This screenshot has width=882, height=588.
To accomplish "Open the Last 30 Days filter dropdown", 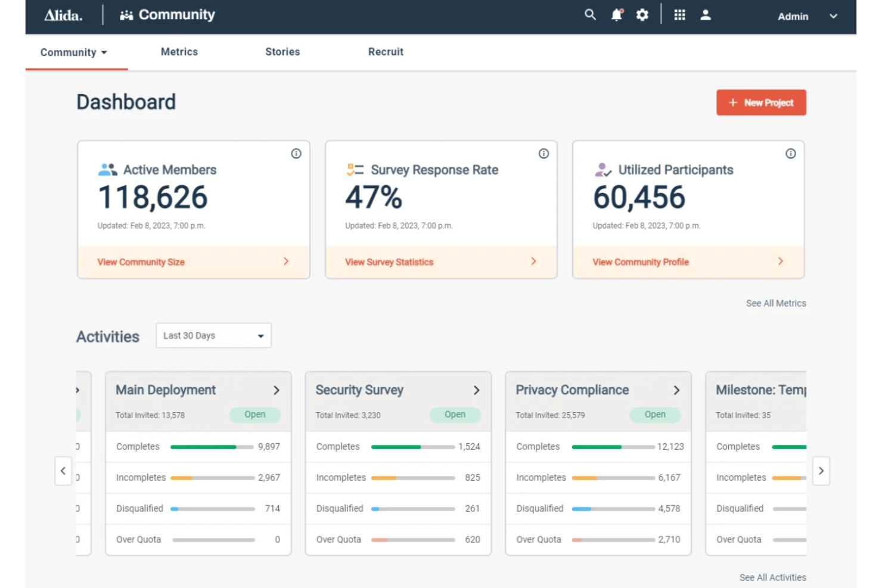I will [x=213, y=335].
